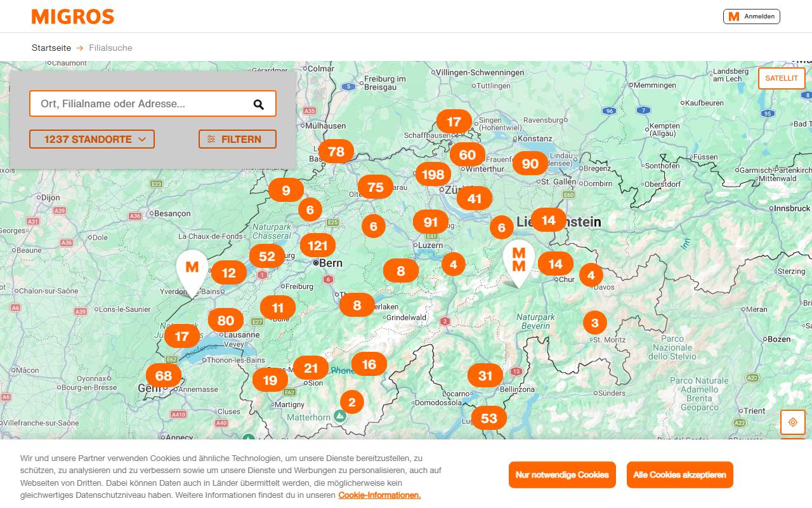
Task: Open the 3 stores cluster near St. Moritz
Action: pos(595,323)
